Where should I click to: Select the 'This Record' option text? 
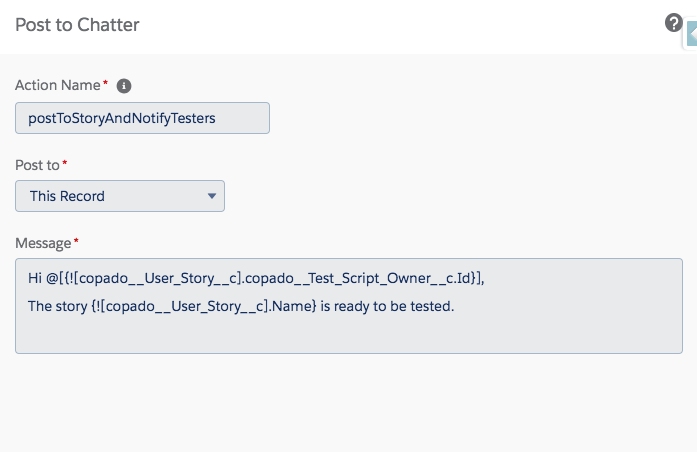67,196
